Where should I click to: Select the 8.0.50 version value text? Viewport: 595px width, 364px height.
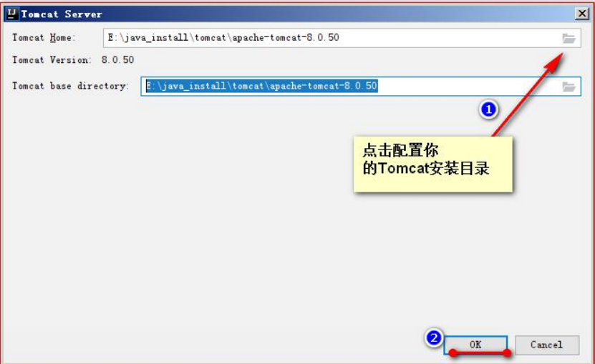[x=117, y=60]
